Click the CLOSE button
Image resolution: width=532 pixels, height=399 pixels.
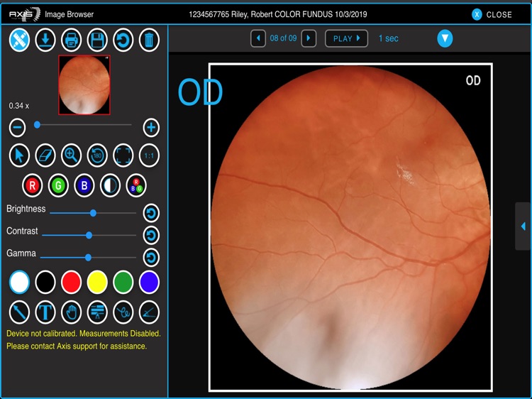click(492, 15)
